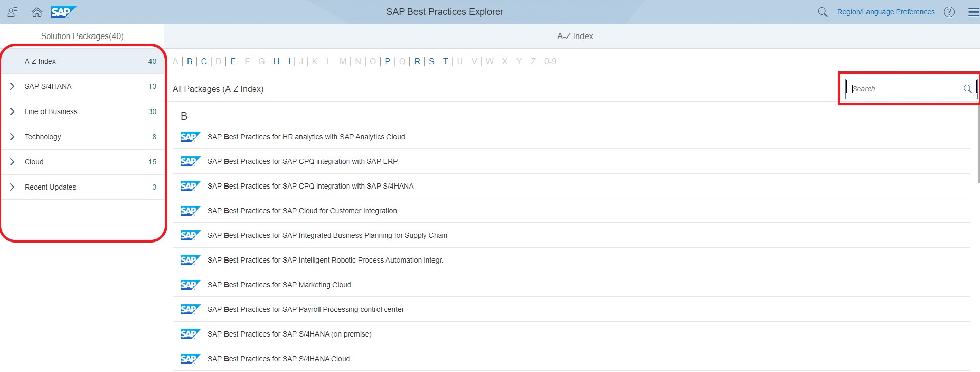Open Region/Language Preferences
980x372 pixels.
[x=885, y=12]
